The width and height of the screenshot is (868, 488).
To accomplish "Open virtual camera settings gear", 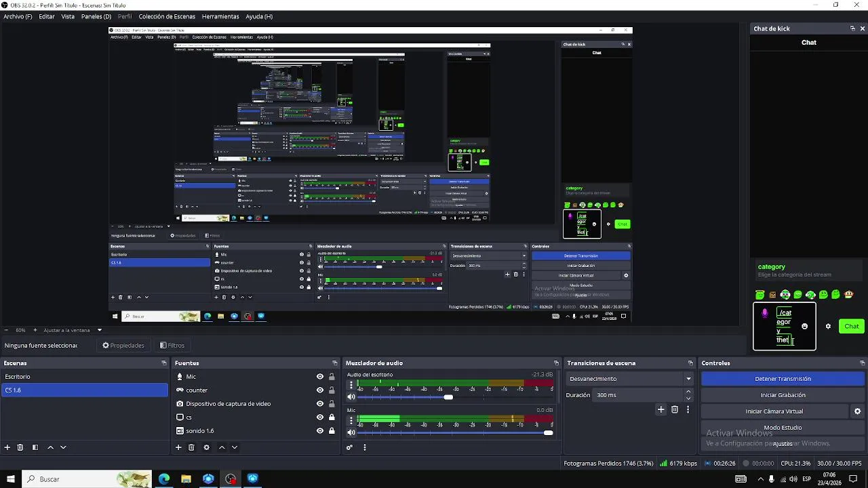I will click(x=857, y=411).
